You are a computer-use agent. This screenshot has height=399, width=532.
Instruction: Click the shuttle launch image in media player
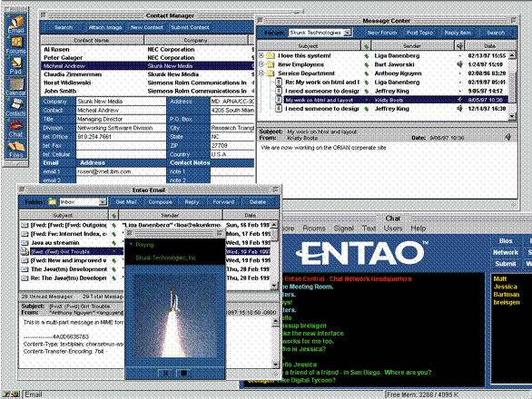(174, 316)
